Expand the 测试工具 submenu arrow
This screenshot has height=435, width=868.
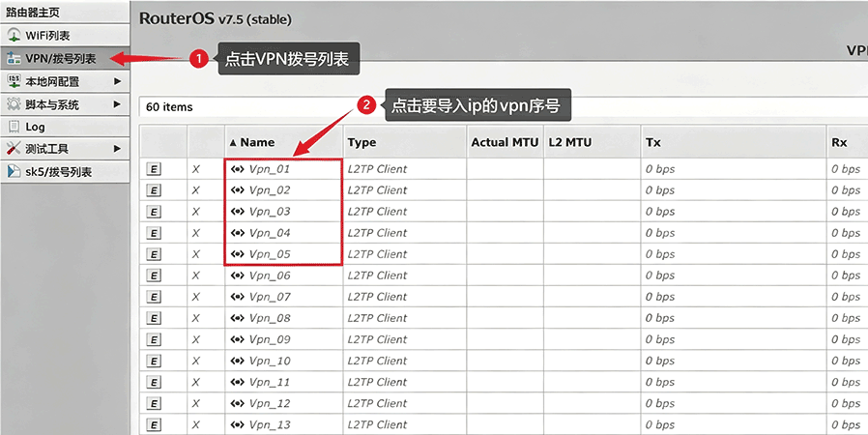coord(117,149)
